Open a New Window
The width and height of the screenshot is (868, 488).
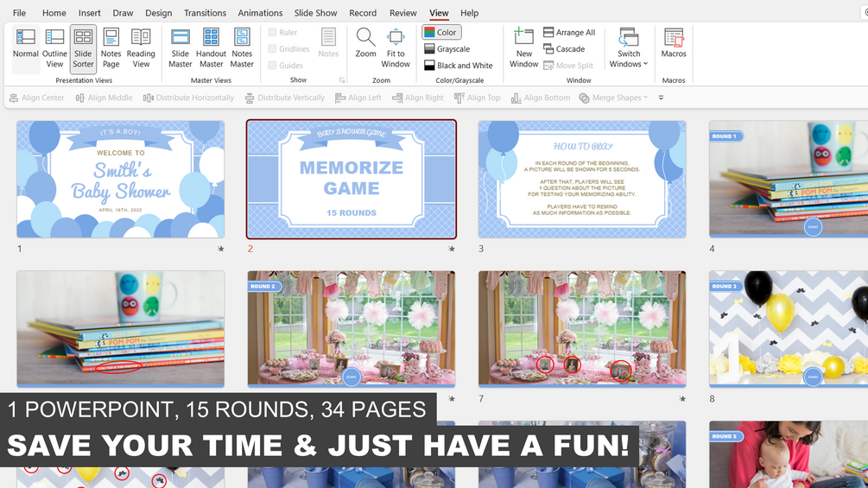523,48
